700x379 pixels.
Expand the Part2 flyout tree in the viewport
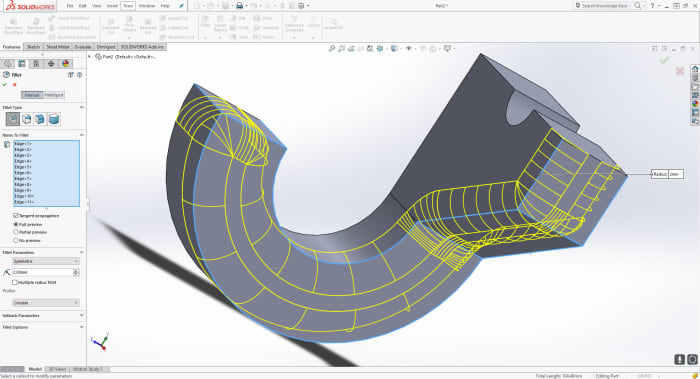point(89,57)
